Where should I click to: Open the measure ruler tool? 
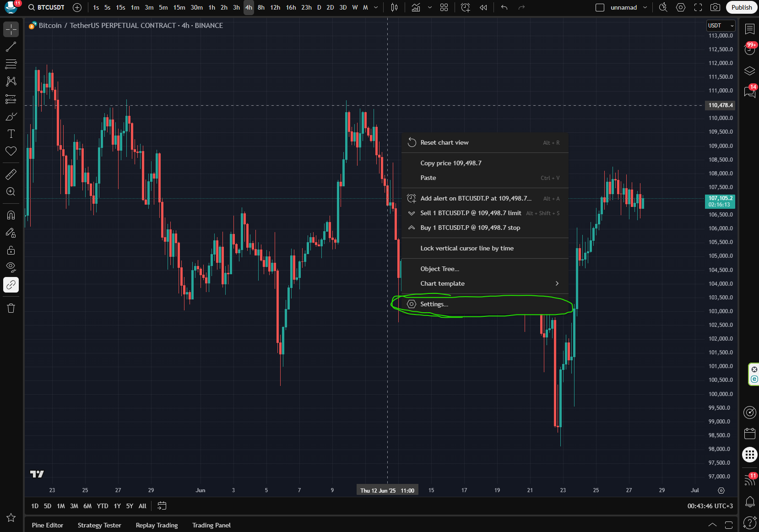11,174
